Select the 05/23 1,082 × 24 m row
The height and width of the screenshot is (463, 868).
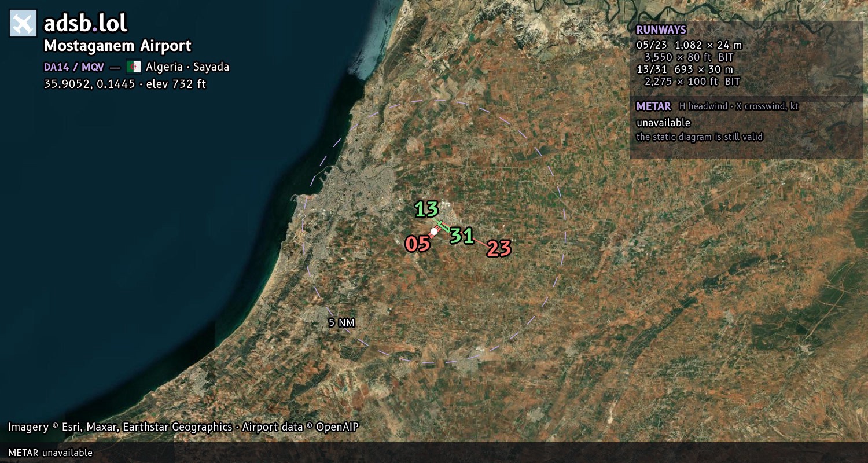(689, 45)
